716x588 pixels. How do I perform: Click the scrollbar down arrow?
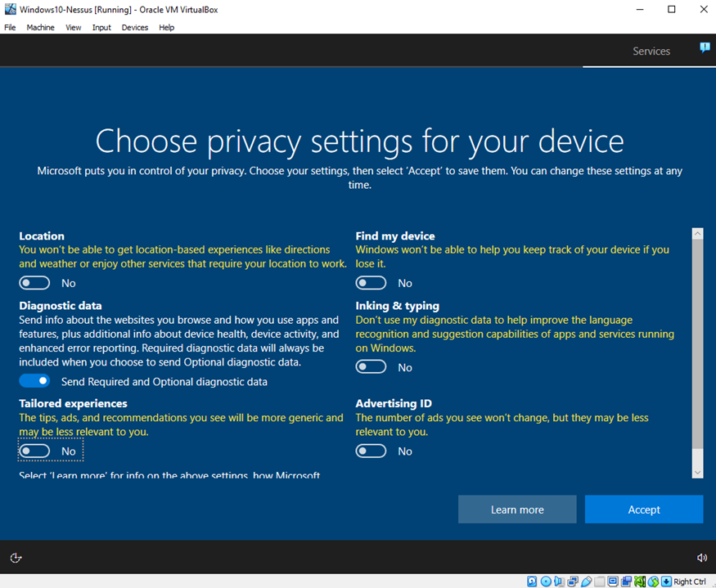tap(697, 473)
